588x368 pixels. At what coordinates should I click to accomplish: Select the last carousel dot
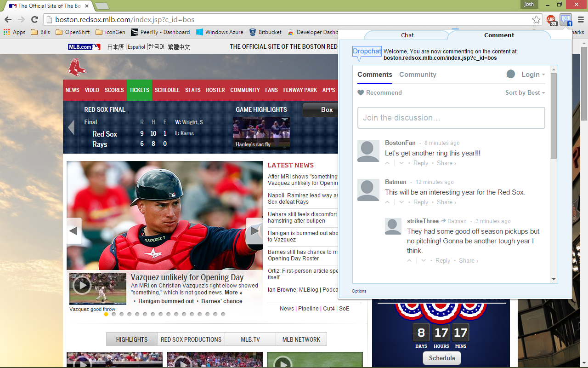(x=223, y=314)
